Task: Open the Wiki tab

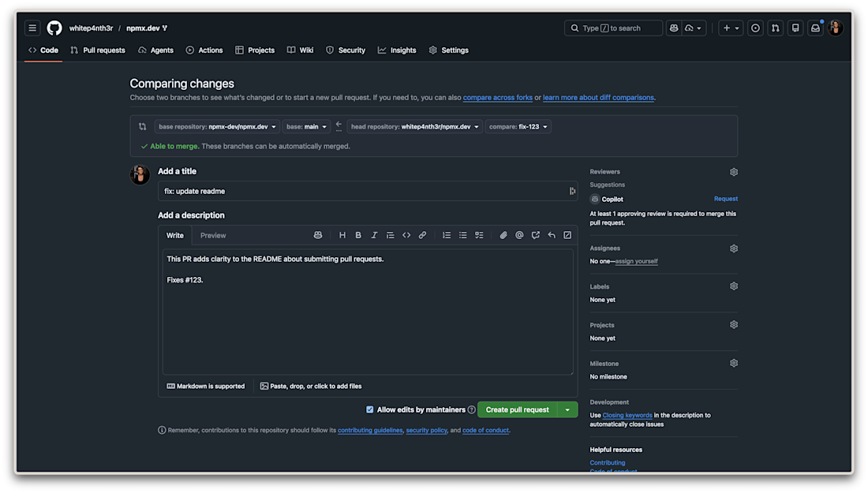Action: [300, 50]
